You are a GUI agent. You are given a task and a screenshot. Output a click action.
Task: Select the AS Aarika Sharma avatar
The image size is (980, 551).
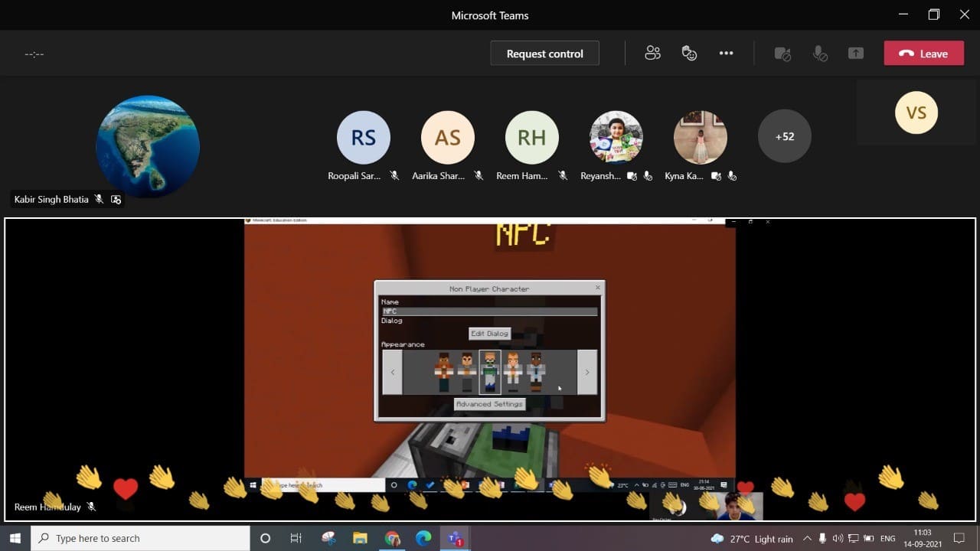click(448, 137)
